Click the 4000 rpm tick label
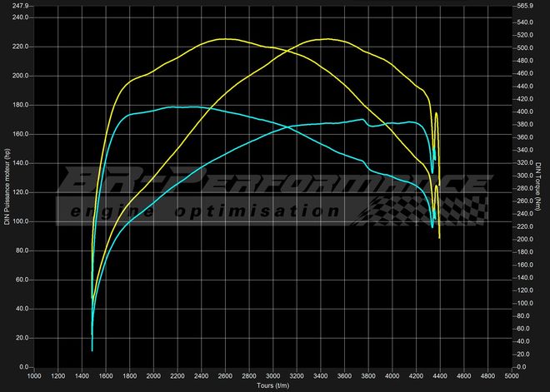This screenshot has height=392, width=550. coord(392,376)
